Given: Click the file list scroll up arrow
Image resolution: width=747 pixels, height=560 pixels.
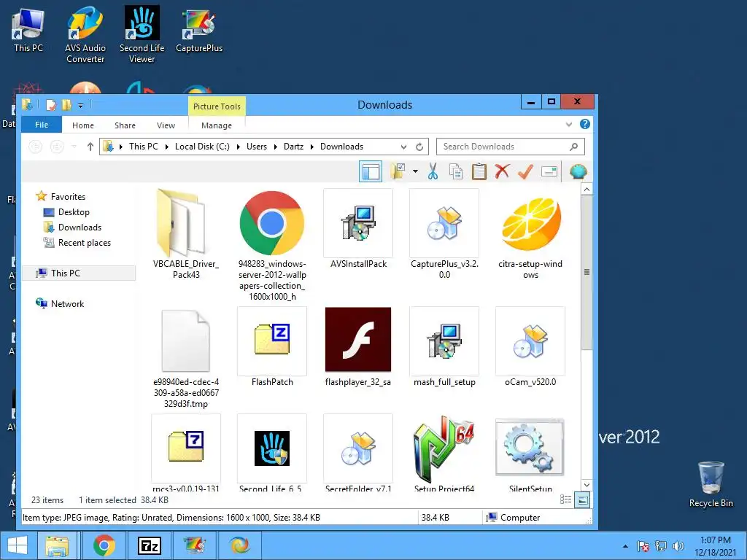Looking at the screenshot, I should (x=587, y=190).
